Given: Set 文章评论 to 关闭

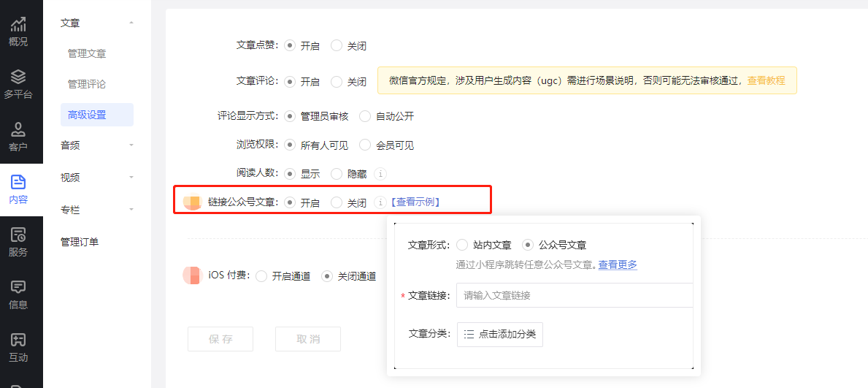Looking at the screenshot, I should 336,82.
